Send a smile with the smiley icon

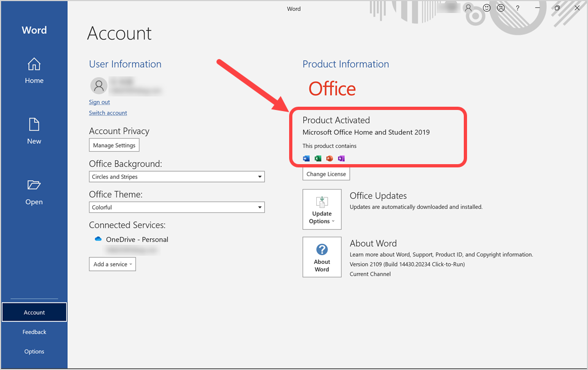coord(487,8)
